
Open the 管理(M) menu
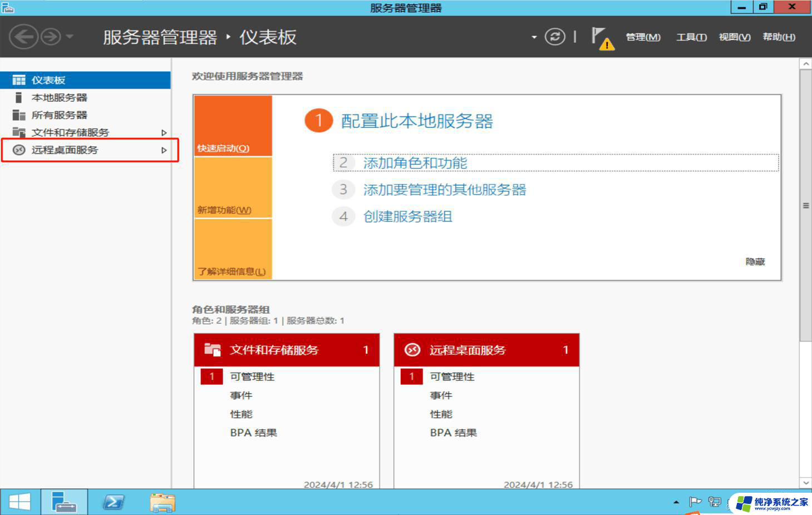click(x=643, y=37)
